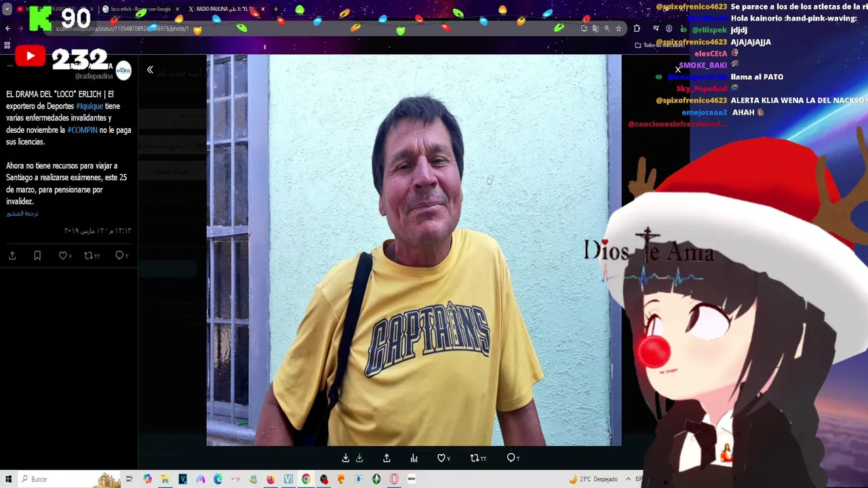Open the #Iquique hashtag link

90,106
